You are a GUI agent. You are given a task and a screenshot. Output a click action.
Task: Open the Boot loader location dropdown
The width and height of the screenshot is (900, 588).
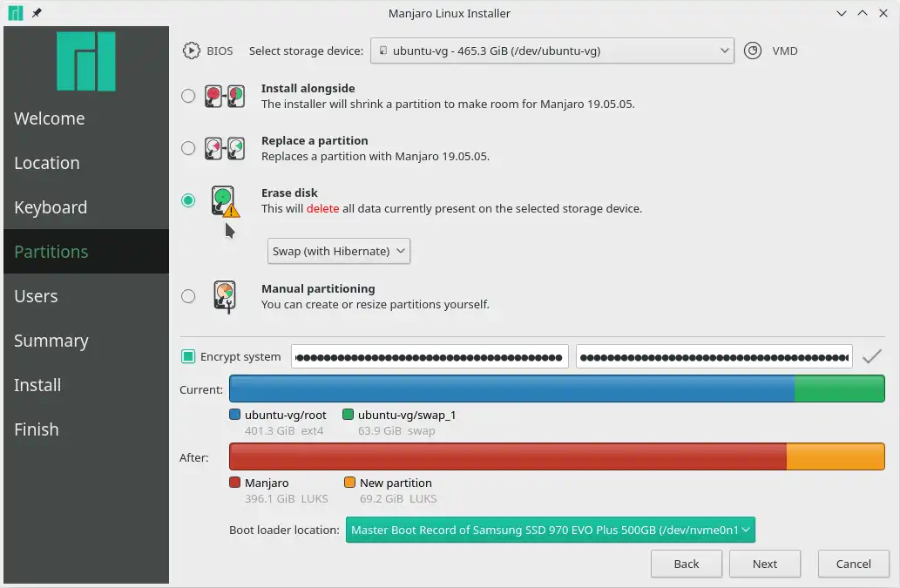pyautogui.click(x=551, y=530)
